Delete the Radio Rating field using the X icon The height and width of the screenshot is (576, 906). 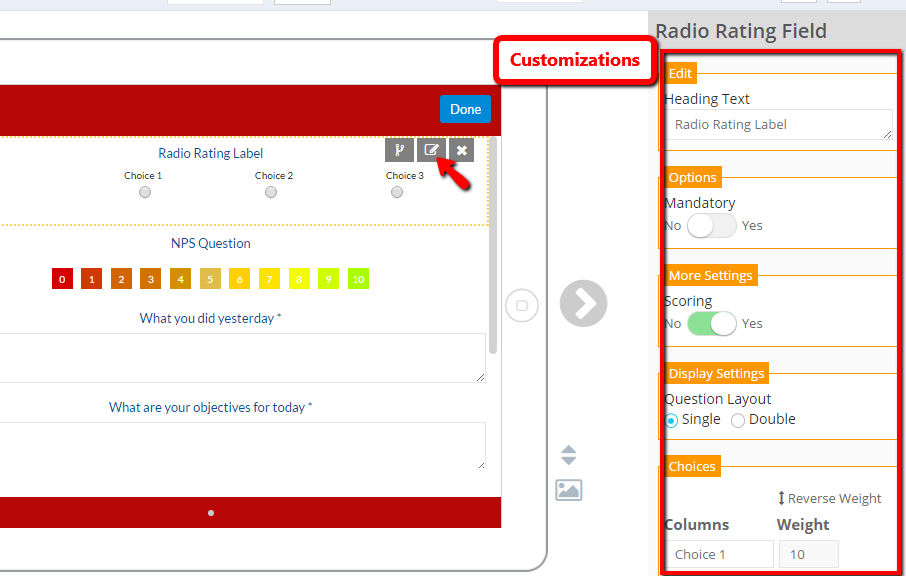pos(461,150)
